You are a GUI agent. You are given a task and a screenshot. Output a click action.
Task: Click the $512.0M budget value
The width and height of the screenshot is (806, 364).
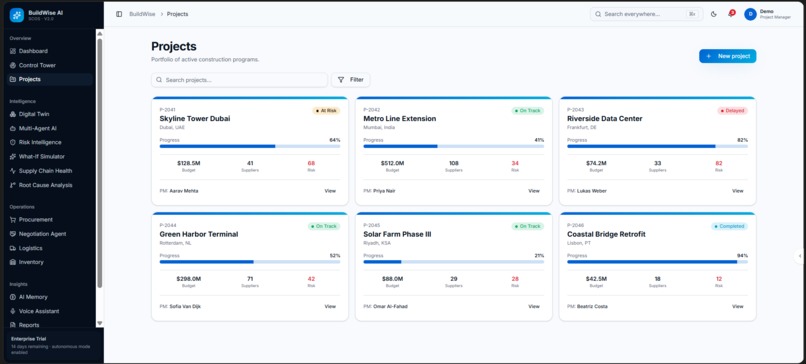click(392, 163)
